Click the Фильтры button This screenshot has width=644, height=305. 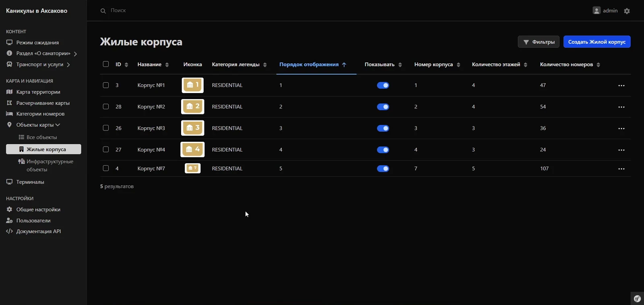539,42
